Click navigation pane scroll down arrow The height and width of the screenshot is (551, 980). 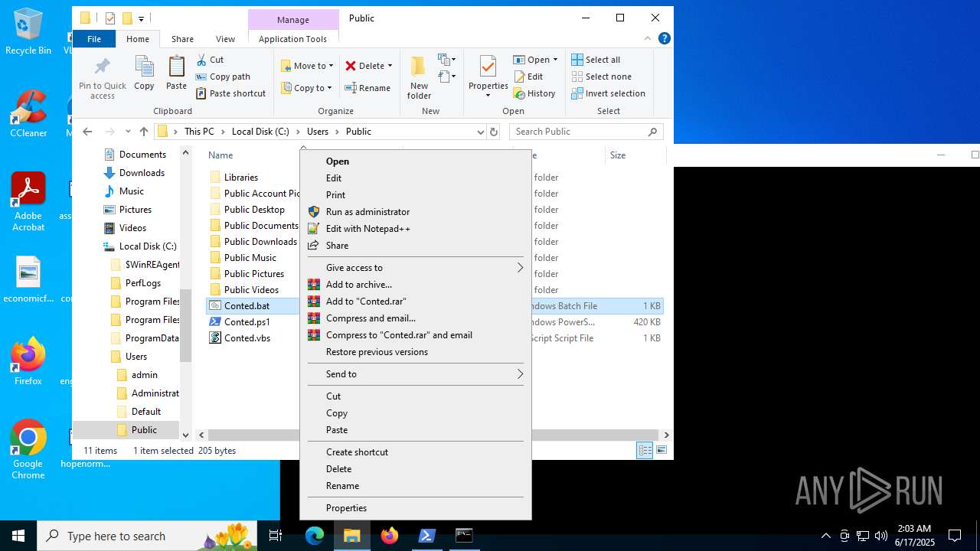185,435
